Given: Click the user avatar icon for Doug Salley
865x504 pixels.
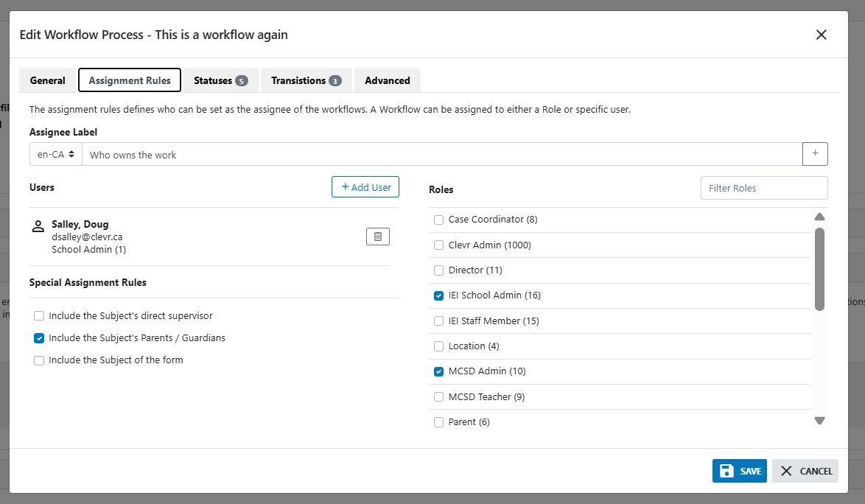Looking at the screenshot, I should (38, 226).
